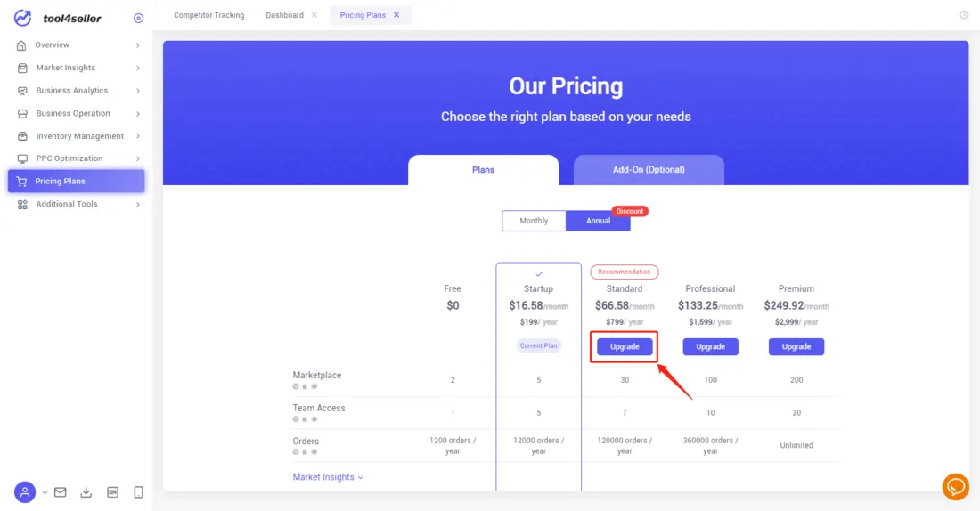Select Annual billing option
Image resolution: width=980 pixels, height=511 pixels.
pyautogui.click(x=598, y=221)
